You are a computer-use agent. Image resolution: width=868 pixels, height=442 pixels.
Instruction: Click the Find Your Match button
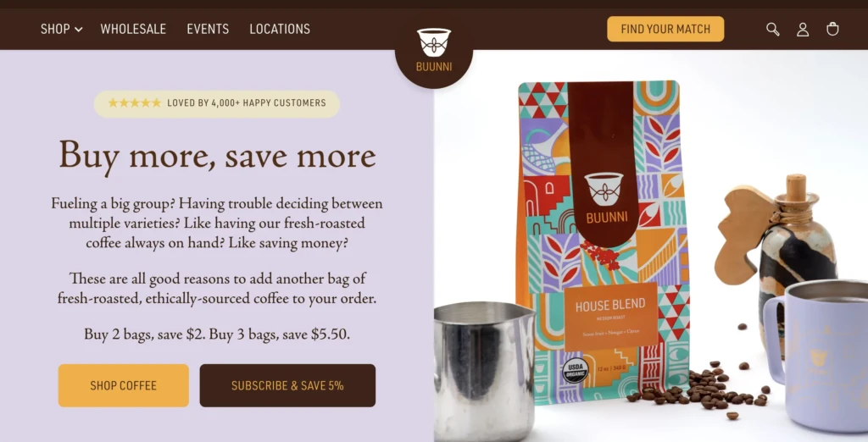point(665,29)
